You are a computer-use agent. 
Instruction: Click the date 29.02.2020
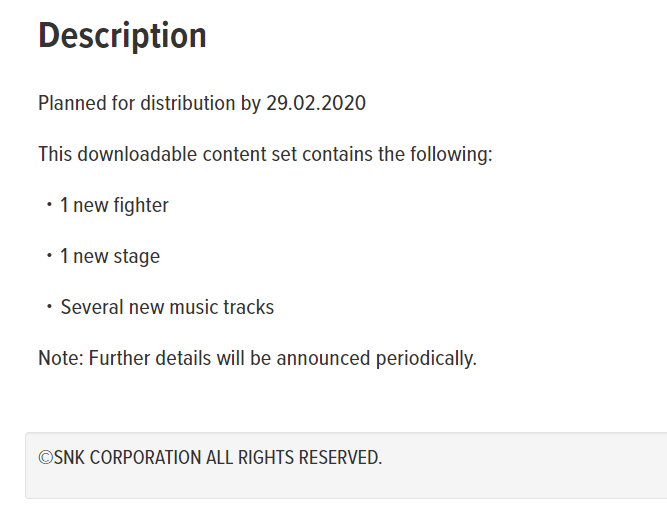point(317,104)
